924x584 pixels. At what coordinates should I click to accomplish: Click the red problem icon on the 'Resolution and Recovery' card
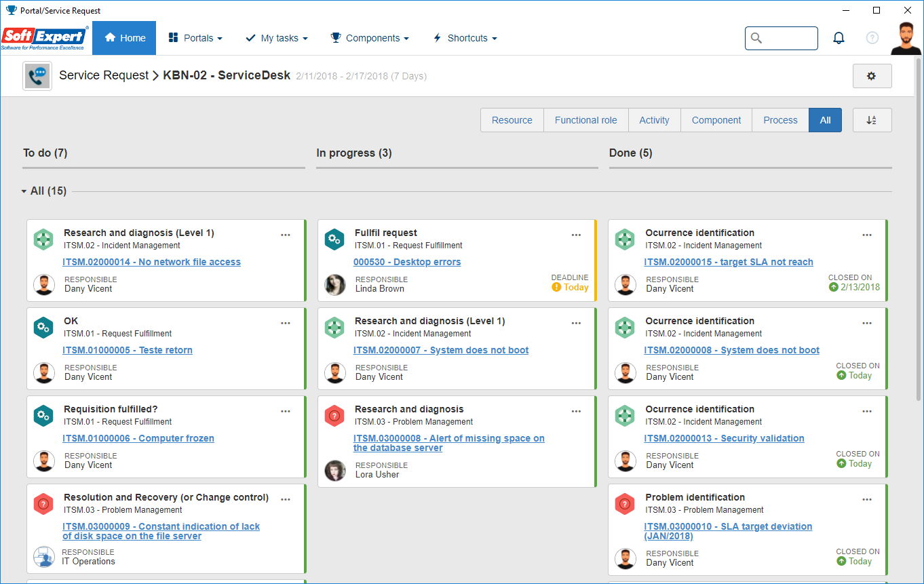coord(43,504)
